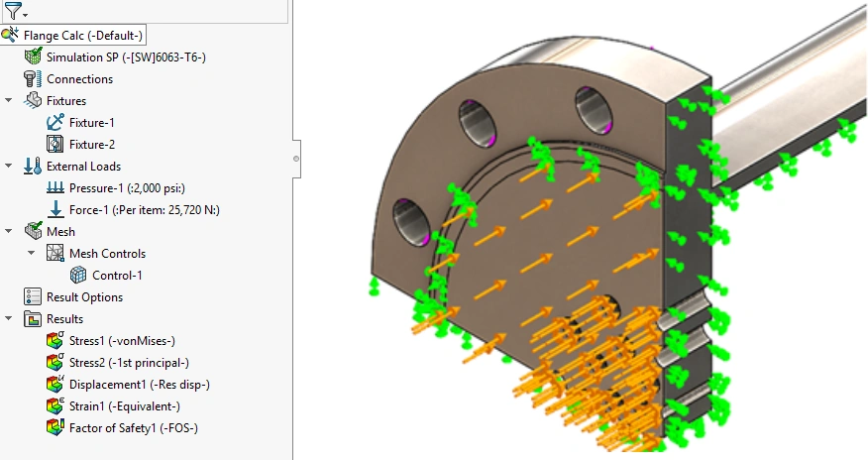Click the Factor of Safety1 plot icon
This screenshot has height=460, width=868.
[x=55, y=428]
